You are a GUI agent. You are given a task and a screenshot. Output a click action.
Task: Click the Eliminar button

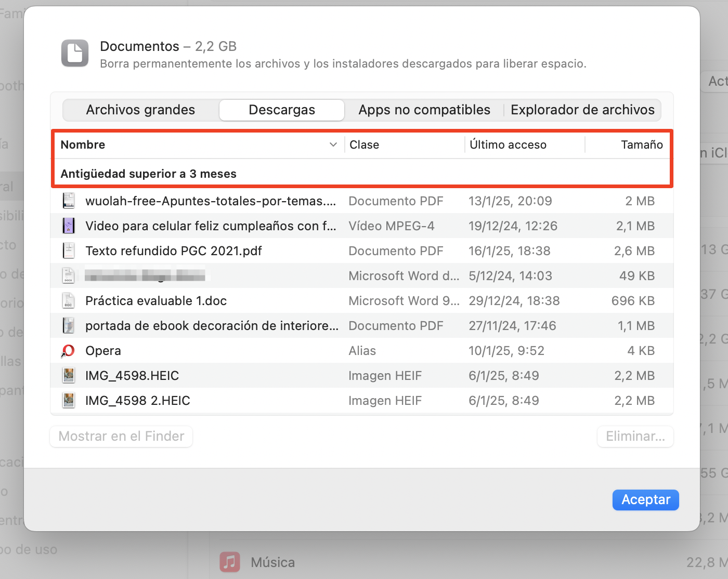[x=635, y=437]
